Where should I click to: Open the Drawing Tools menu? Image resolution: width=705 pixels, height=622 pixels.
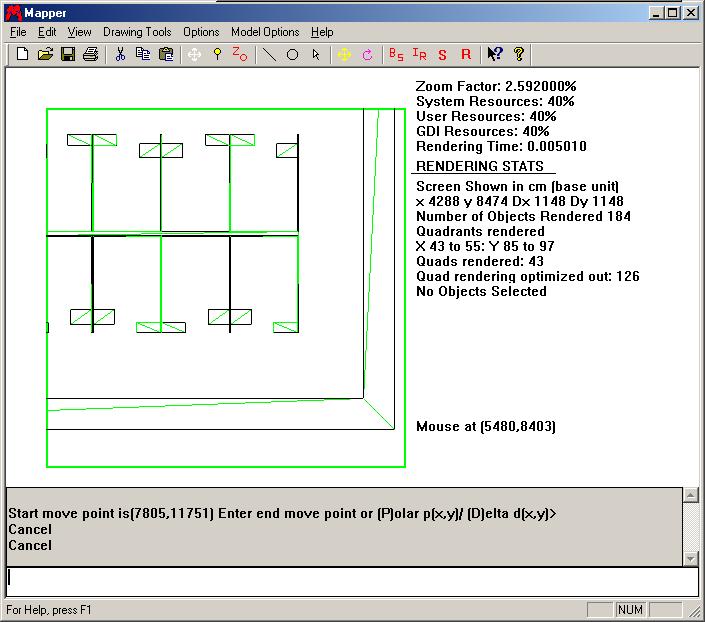pos(137,32)
